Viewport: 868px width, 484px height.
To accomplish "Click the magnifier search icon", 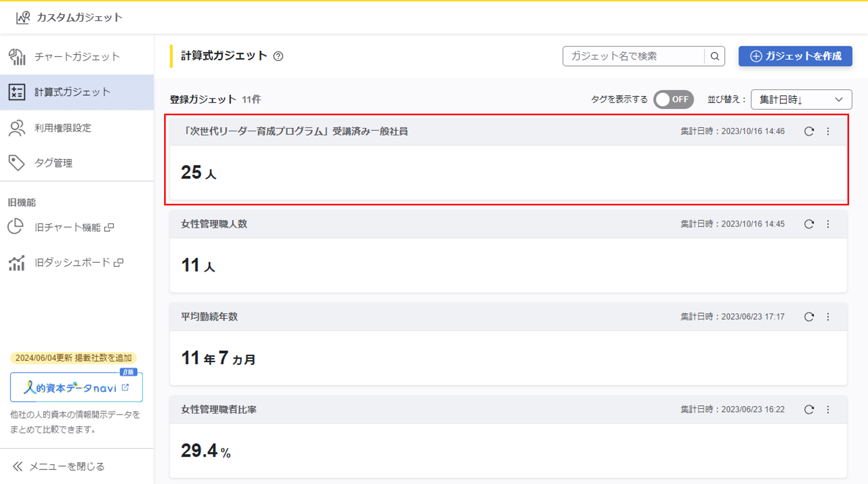I will click(715, 56).
